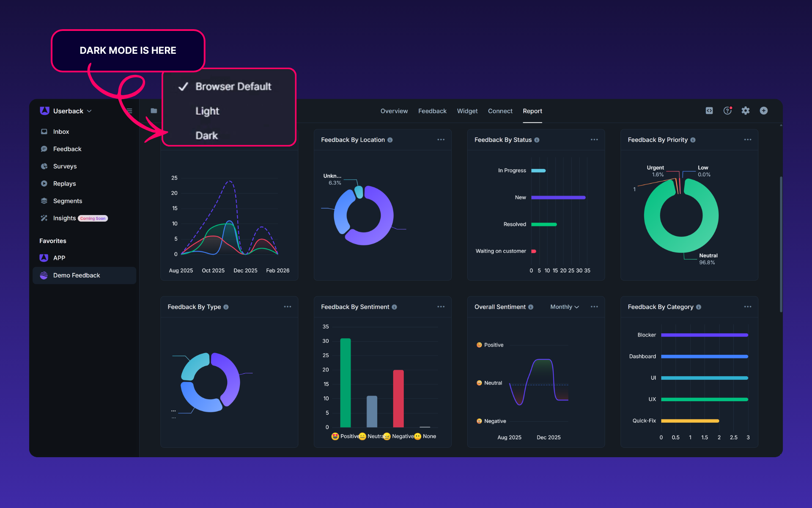The height and width of the screenshot is (508, 812).
Task: Open settings gear icon in header
Action: pyautogui.click(x=746, y=111)
